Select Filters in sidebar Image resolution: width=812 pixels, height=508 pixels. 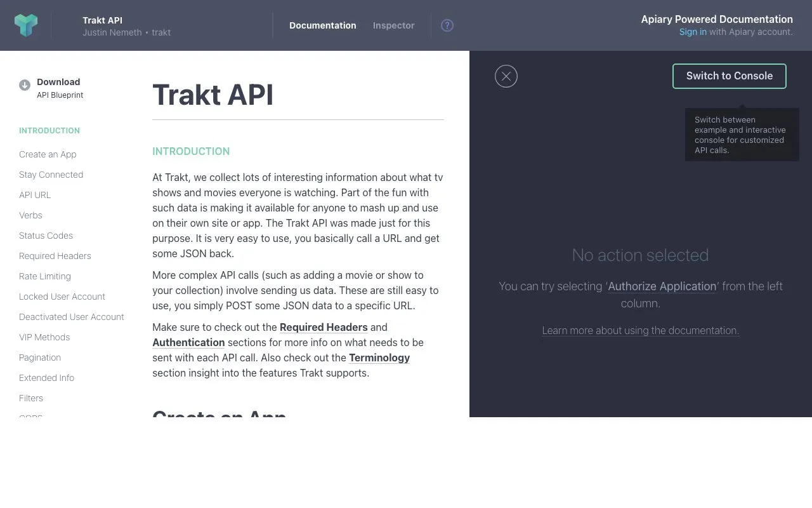pos(31,398)
